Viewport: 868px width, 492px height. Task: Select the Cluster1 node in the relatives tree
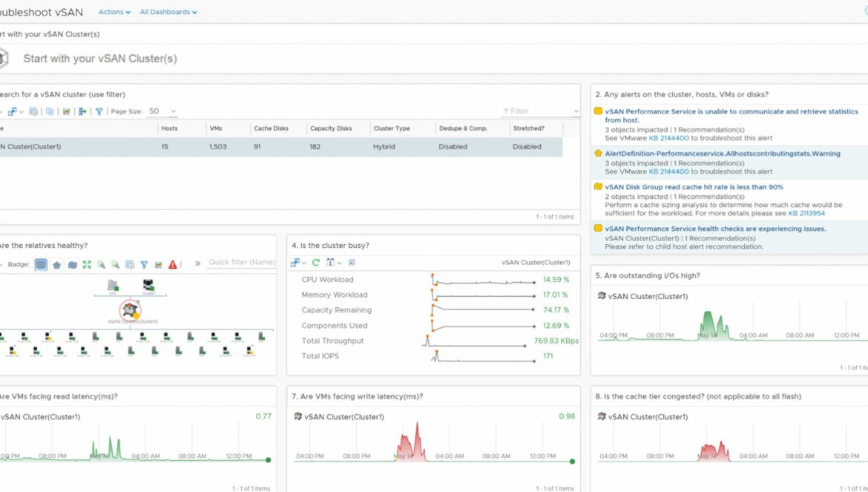click(x=148, y=286)
